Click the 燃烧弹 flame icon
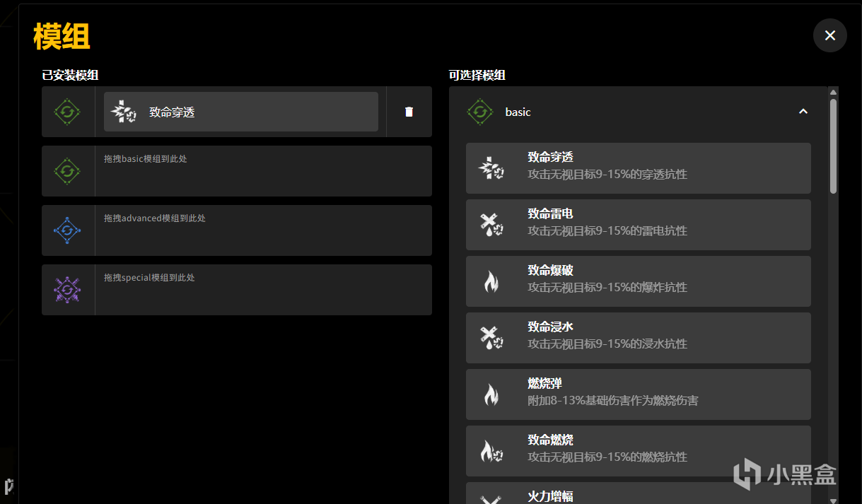This screenshot has width=862, height=504. point(491,394)
